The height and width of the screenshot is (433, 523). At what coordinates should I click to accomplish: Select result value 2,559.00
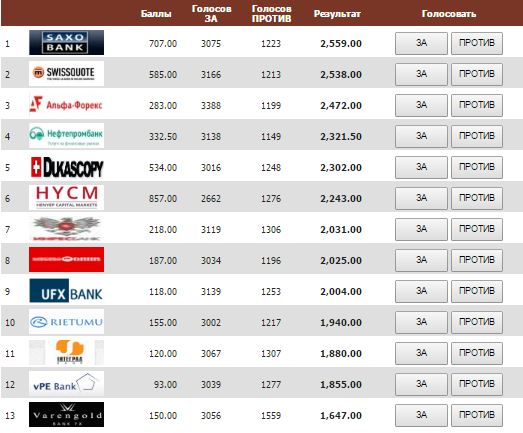pyautogui.click(x=341, y=43)
